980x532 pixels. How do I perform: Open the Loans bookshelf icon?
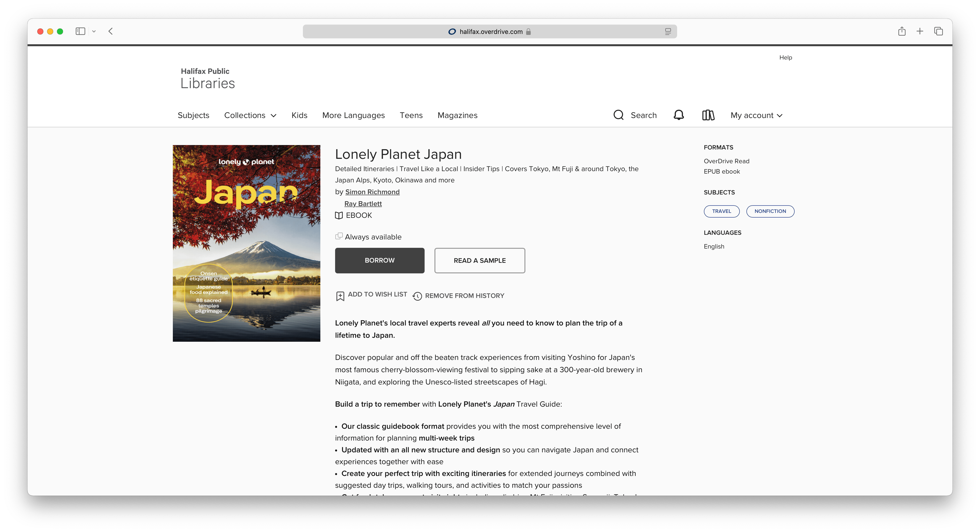pyautogui.click(x=708, y=115)
